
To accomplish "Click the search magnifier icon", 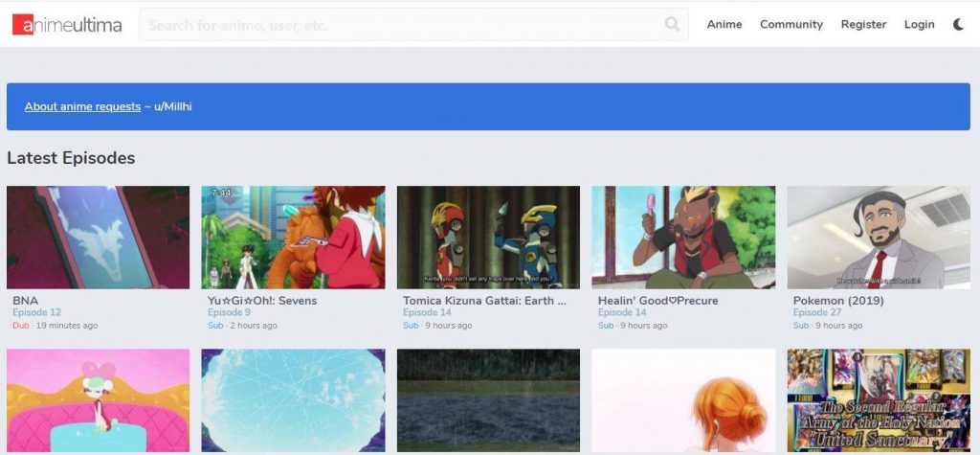I will 672,24.
